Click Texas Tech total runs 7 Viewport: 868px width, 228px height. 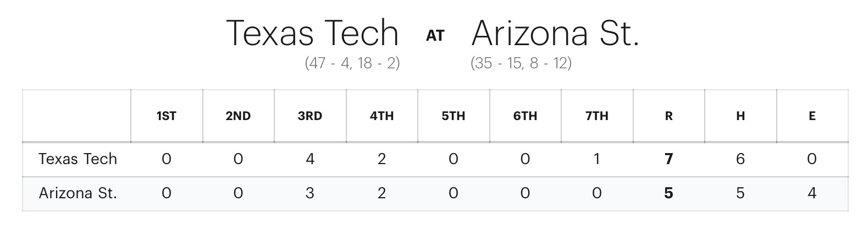[x=668, y=159]
